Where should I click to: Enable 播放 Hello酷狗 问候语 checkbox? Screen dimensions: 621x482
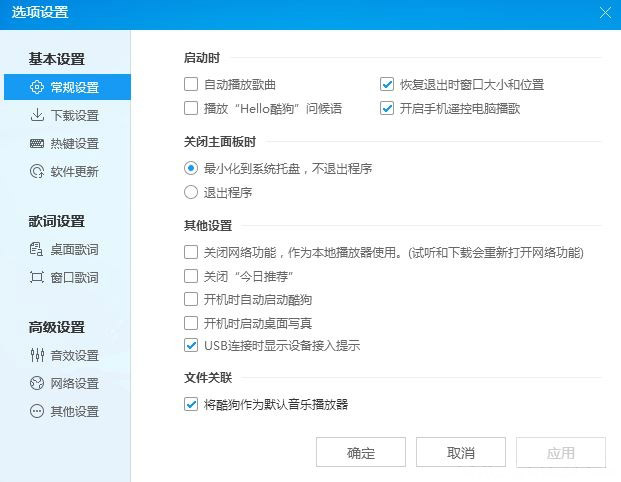click(x=191, y=108)
